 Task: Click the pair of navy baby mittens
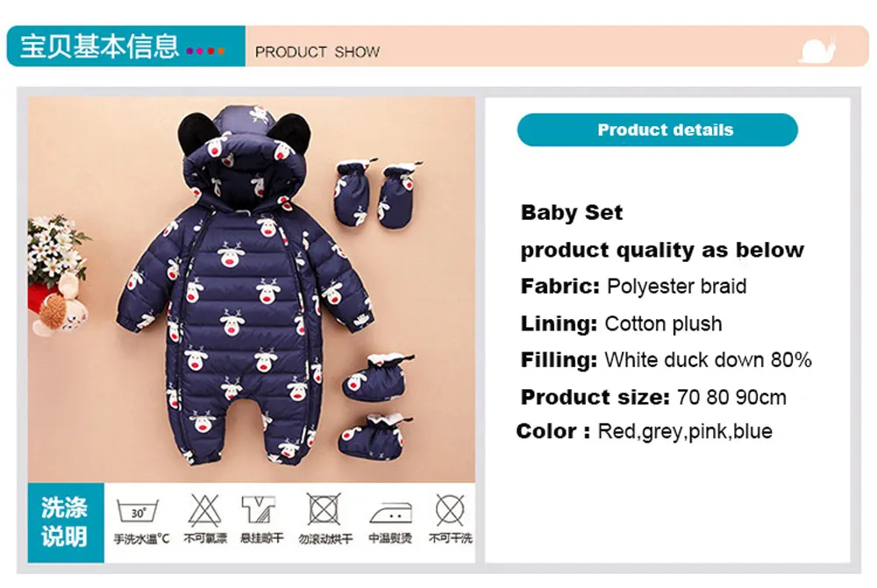(377, 194)
